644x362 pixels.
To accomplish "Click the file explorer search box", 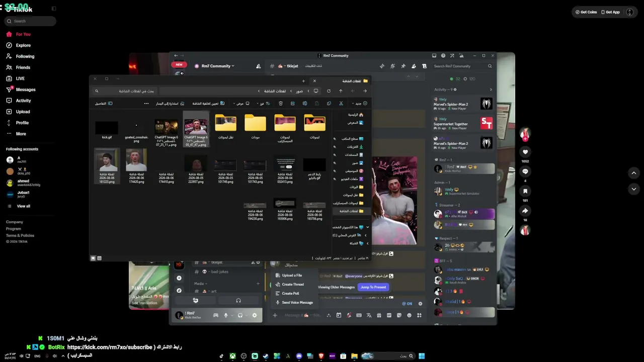I will [x=124, y=91].
